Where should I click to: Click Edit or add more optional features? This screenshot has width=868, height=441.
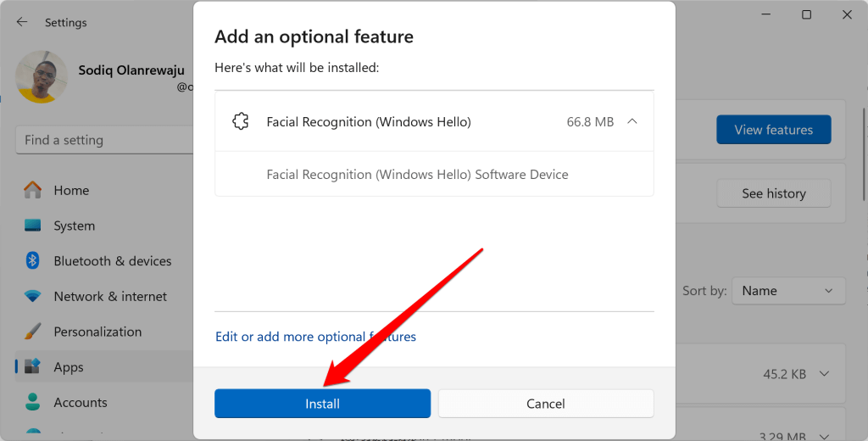[x=315, y=337]
